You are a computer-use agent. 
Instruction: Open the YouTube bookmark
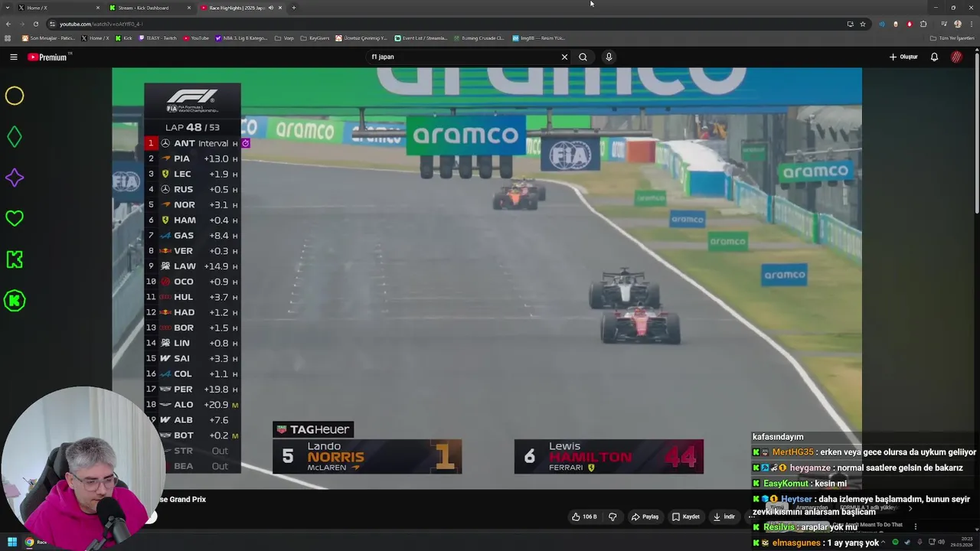[196, 37]
